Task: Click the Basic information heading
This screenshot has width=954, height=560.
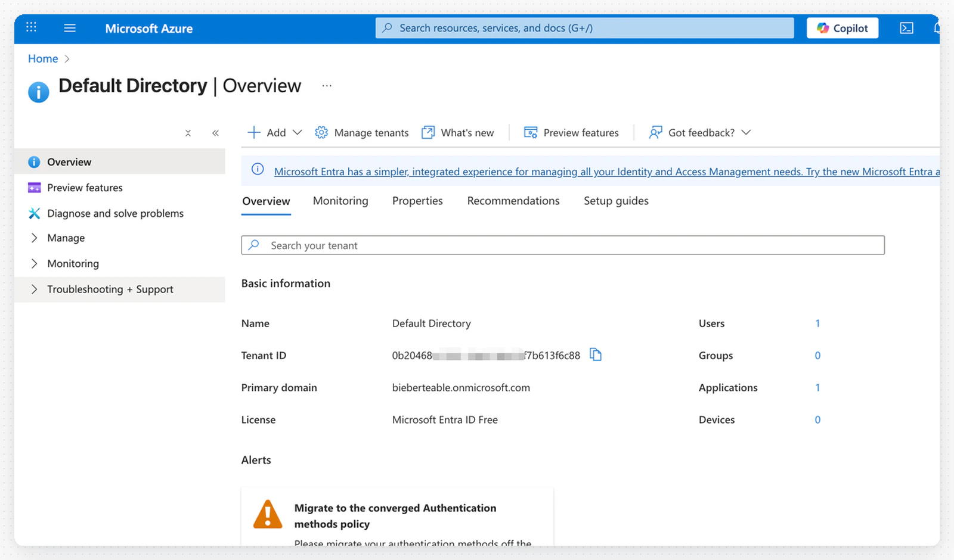Action: point(286,284)
